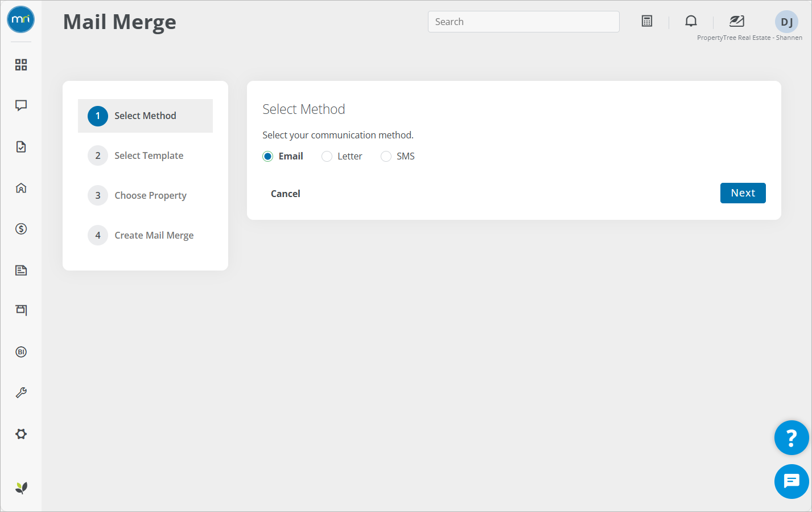Open the dashboard grid icon in sidebar
The width and height of the screenshot is (812, 512).
(21, 65)
